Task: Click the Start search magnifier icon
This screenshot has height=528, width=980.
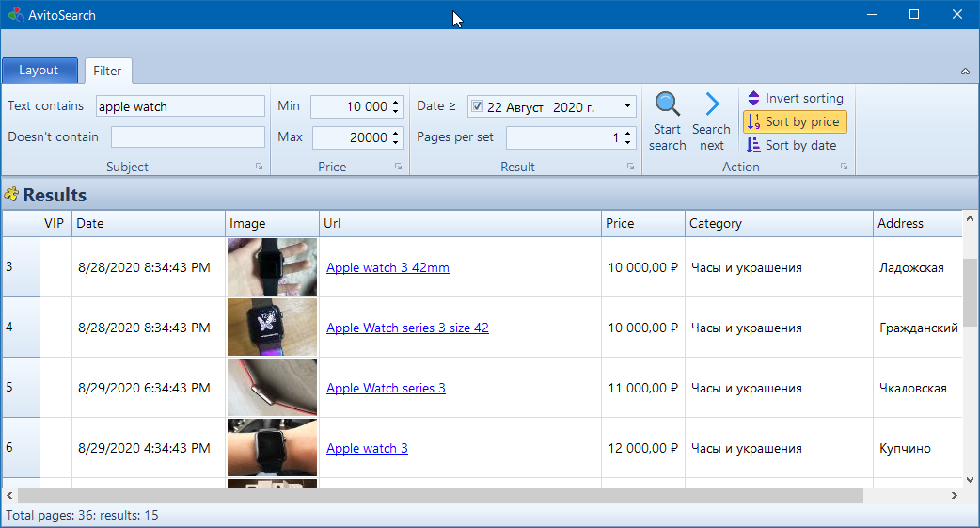Action: (x=667, y=104)
